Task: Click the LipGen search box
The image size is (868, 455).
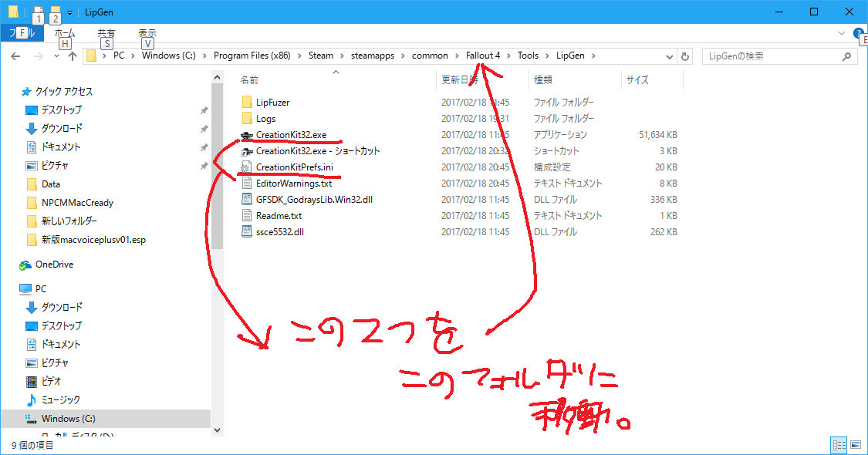Action: (x=778, y=56)
